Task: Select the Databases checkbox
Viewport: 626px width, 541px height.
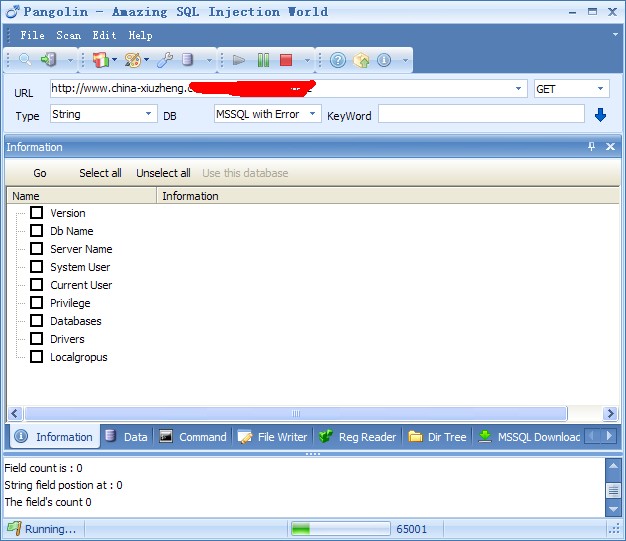Action: [x=36, y=320]
